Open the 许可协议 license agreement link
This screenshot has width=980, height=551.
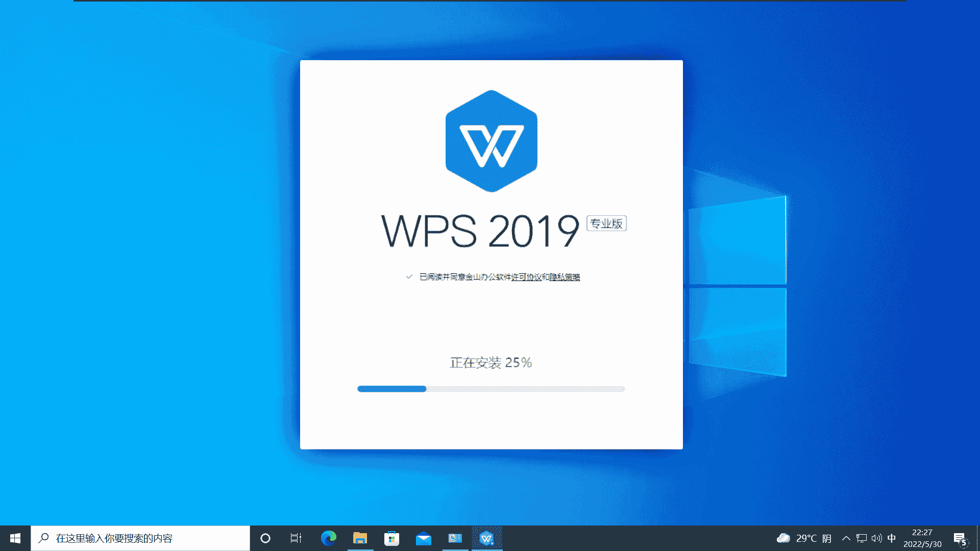pos(526,277)
